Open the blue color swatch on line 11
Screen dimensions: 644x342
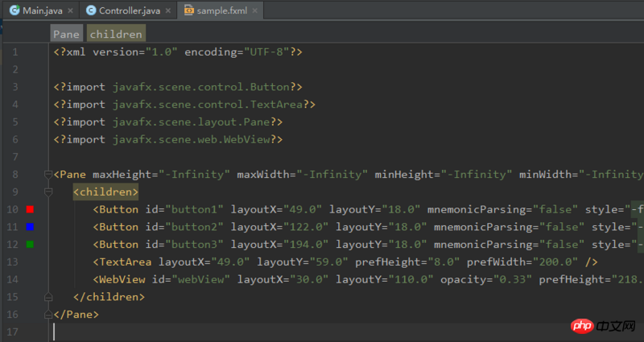[30, 227]
